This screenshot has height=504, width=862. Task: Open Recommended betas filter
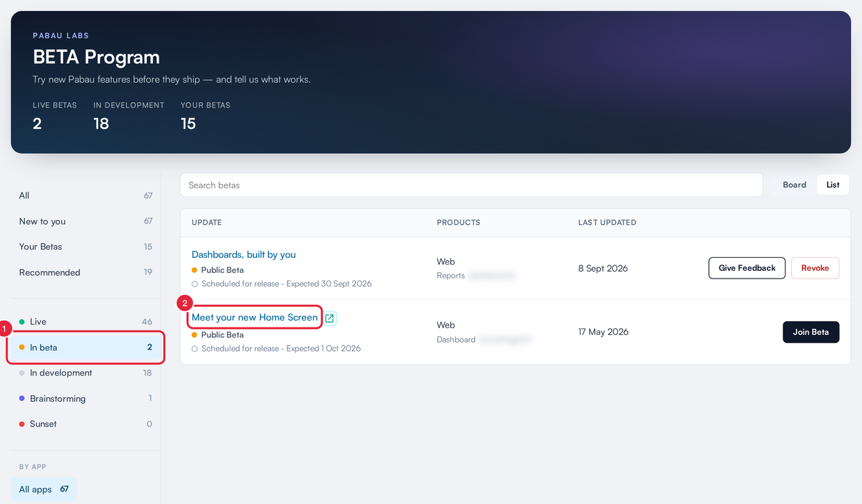(86, 272)
